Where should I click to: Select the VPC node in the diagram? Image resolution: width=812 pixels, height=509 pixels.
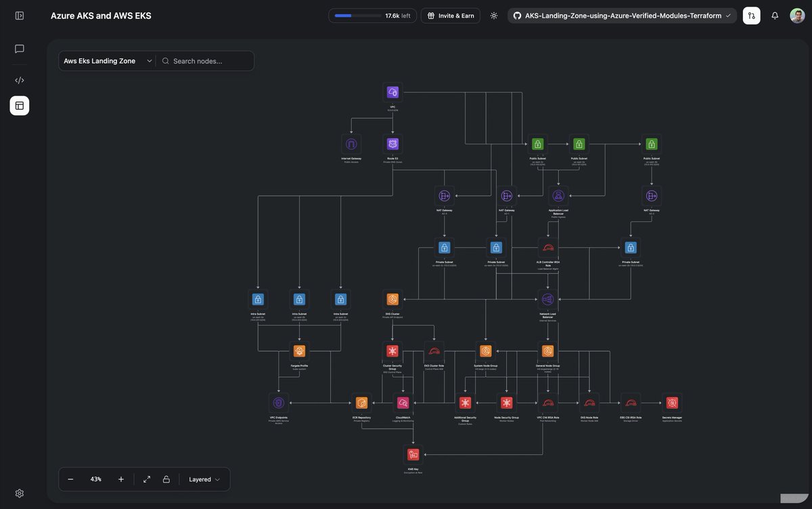(x=392, y=92)
